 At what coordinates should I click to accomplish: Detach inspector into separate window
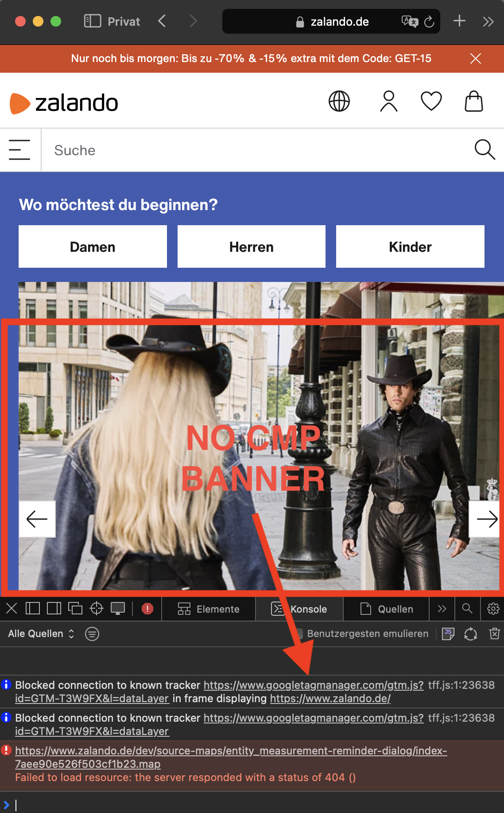tap(75, 609)
